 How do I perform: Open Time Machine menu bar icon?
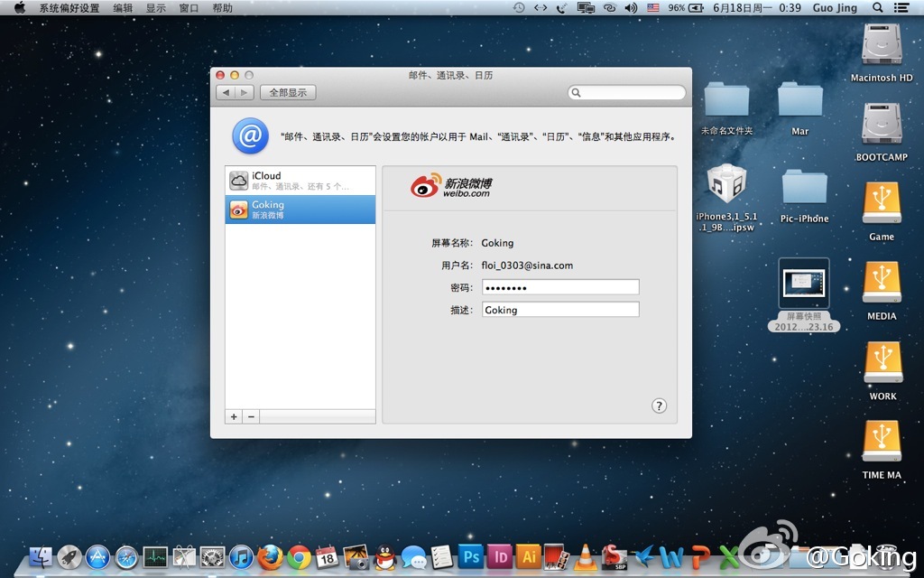pyautogui.click(x=519, y=7)
